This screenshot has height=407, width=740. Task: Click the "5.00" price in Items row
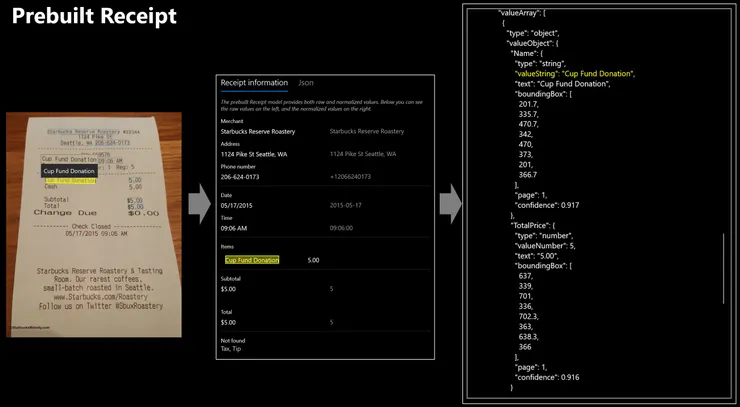click(x=313, y=260)
